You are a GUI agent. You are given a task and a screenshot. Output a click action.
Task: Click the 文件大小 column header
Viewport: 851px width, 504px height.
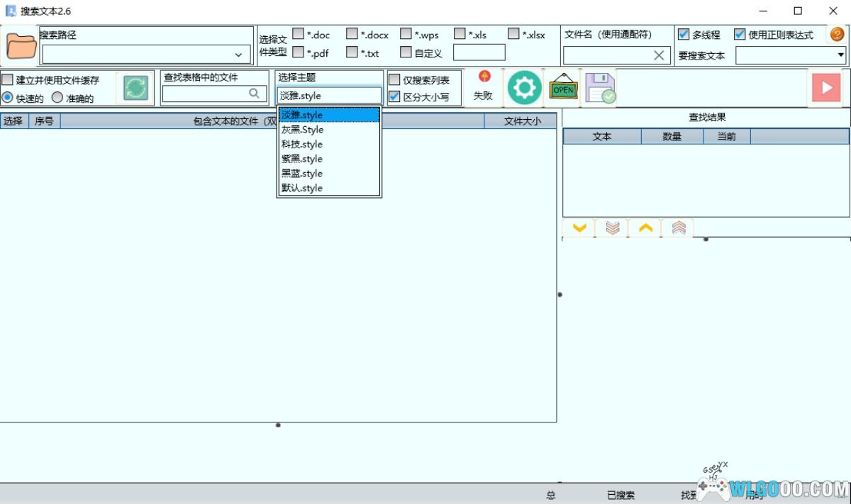522,121
